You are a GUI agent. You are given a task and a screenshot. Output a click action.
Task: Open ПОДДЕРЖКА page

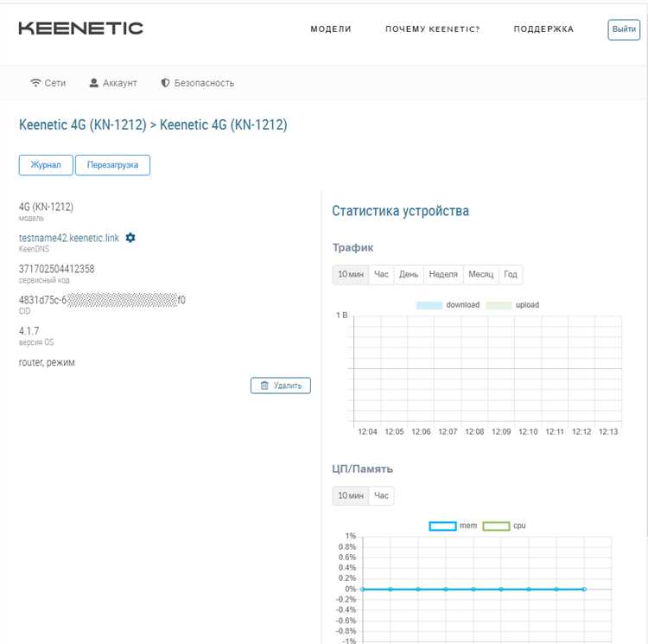pyautogui.click(x=543, y=29)
